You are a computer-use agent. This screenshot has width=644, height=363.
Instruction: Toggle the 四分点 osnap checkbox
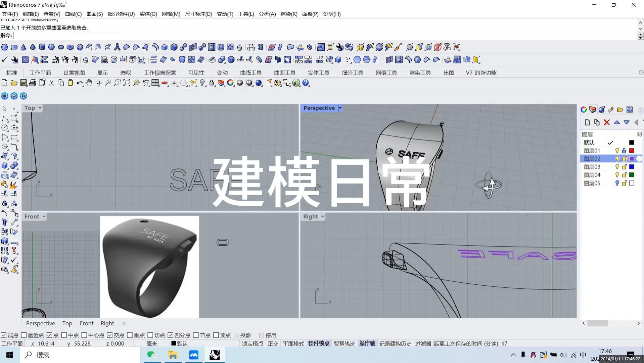pyautogui.click(x=170, y=335)
